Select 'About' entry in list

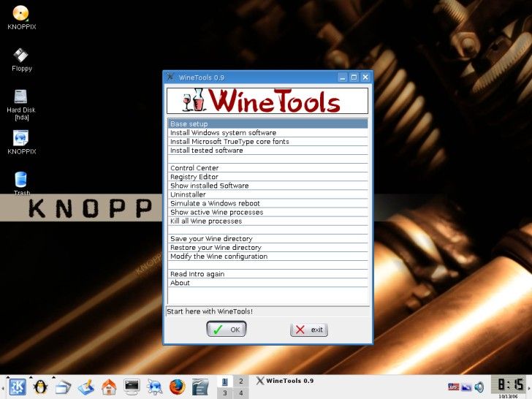[x=267, y=283]
